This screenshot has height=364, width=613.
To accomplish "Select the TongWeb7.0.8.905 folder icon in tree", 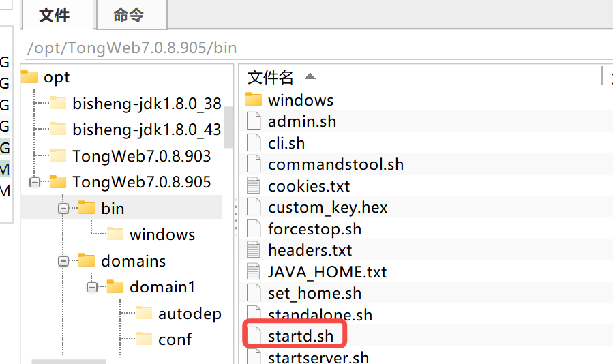I will (x=58, y=182).
